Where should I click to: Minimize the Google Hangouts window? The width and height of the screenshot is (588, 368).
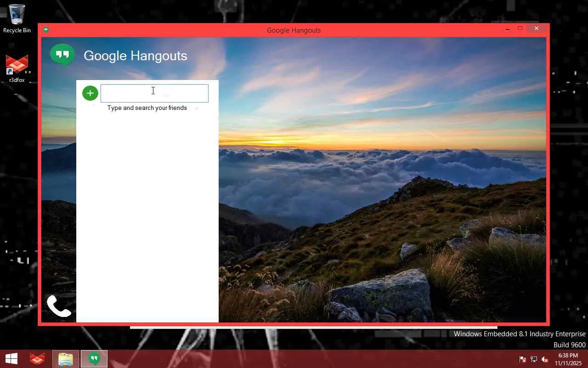[x=508, y=29]
